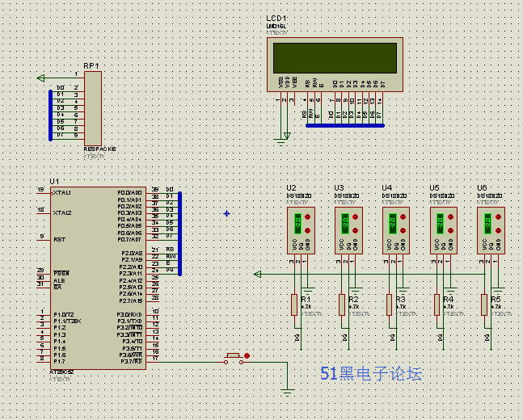Screen dimensions: 523x420
Task: Click the RS net label on U1 pin 21
Action: tap(170, 250)
